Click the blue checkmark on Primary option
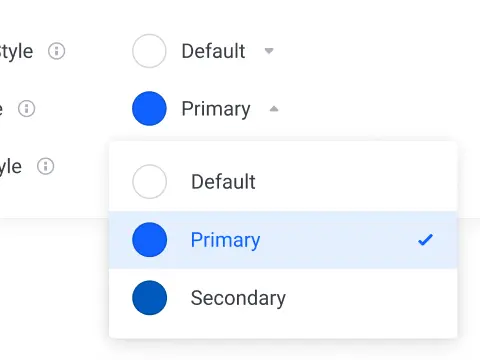Screen dimensions: 480x360 pos(425,240)
